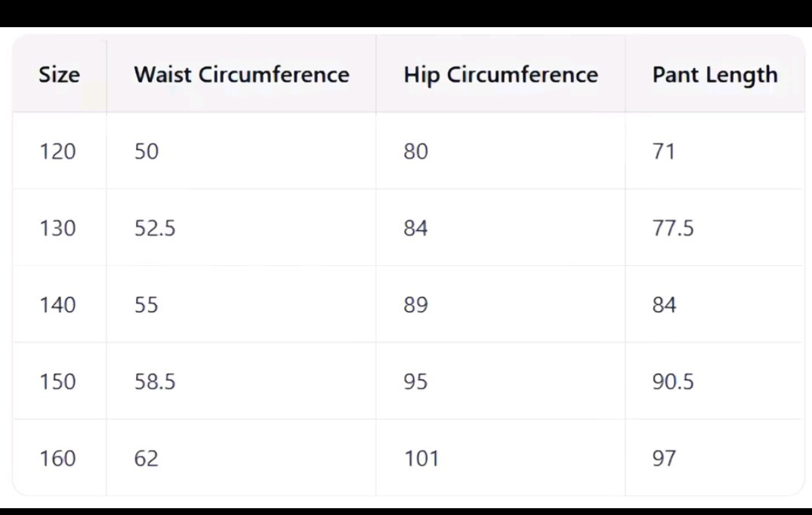This screenshot has height=515, width=812.
Task: Click the Pant Length column header
Action: click(715, 75)
